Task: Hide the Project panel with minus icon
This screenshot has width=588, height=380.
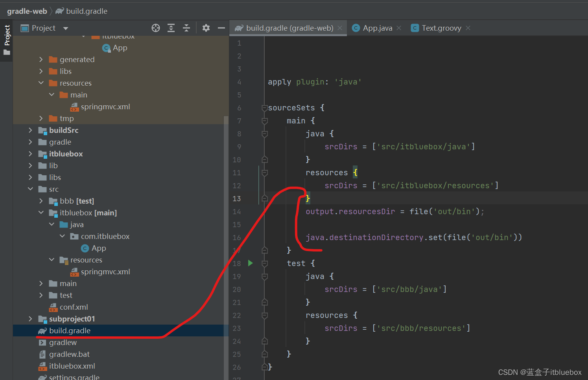Action: pos(221,28)
